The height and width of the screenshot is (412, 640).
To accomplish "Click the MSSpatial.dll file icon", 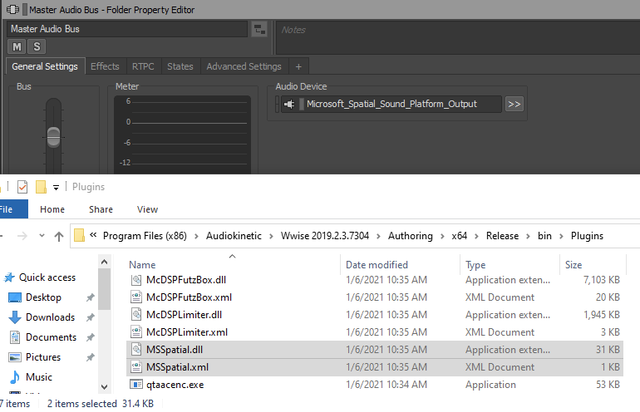I will pyautogui.click(x=136, y=350).
